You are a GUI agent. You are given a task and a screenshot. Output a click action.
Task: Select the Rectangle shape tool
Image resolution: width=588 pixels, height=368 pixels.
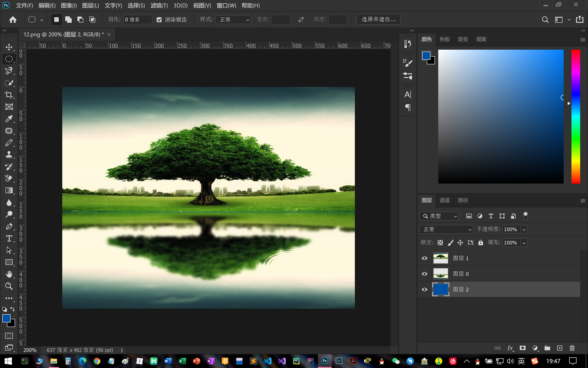click(9, 262)
